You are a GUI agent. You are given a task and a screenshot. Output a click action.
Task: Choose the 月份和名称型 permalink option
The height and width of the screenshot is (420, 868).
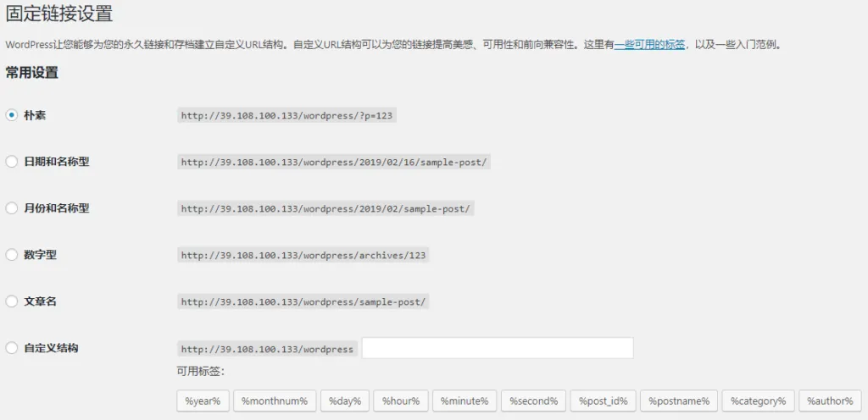(12, 208)
